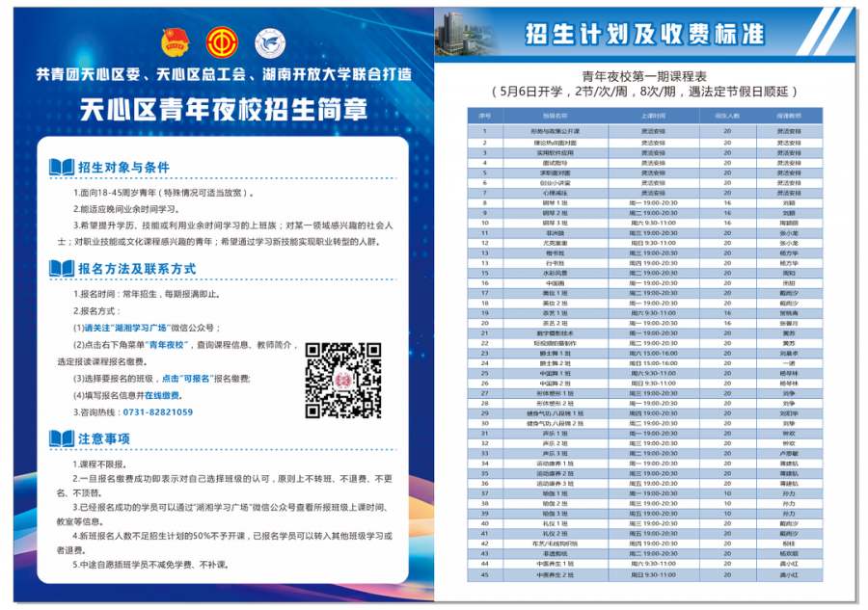The width and height of the screenshot is (868, 610).
Task: Click the 楷书班 class cell
Action: [556, 252]
